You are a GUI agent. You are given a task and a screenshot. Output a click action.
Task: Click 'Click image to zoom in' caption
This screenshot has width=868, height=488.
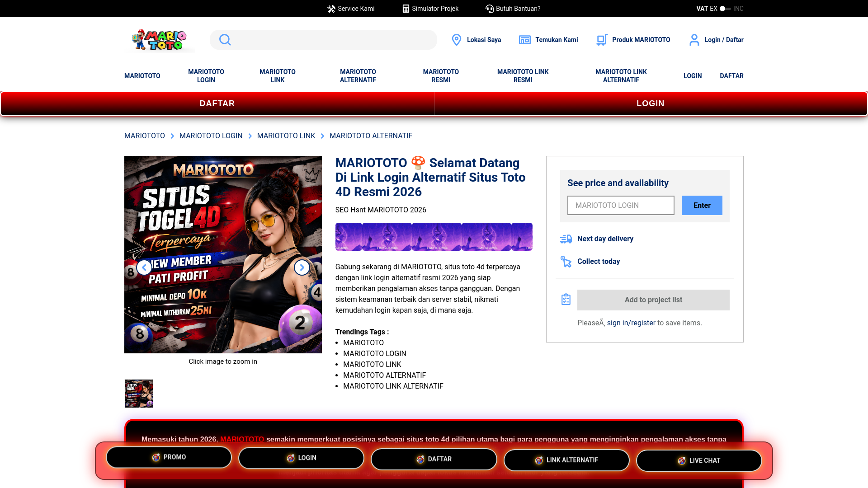223,361
